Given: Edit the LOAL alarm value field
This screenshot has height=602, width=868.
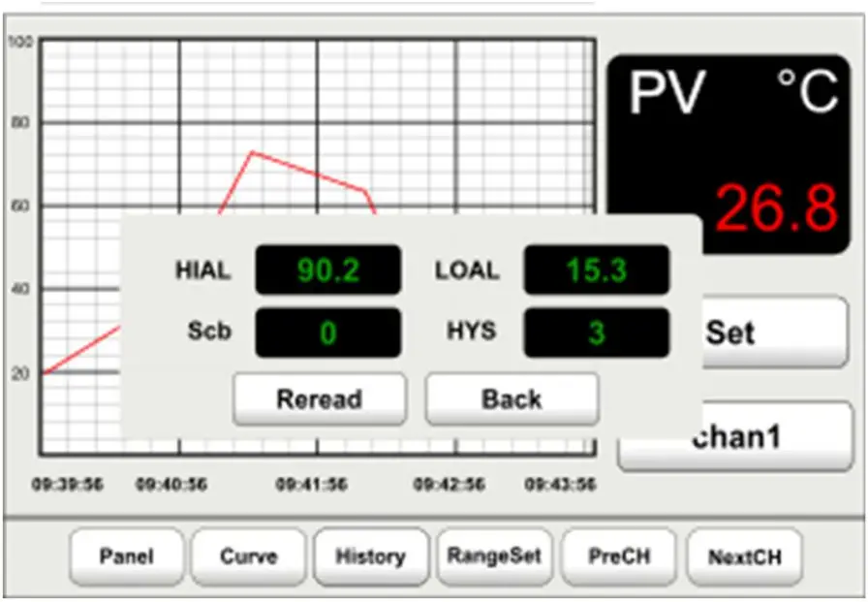Looking at the screenshot, I should (595, 271).
